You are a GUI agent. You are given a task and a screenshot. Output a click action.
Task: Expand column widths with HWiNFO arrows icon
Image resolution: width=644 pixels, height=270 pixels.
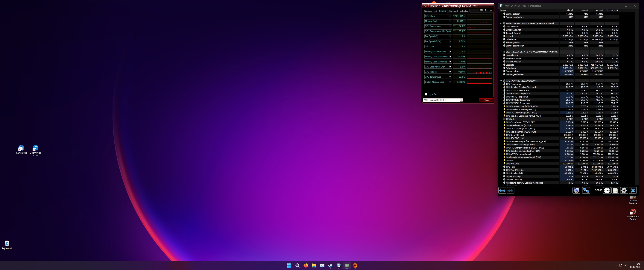(x=502, y=190)
